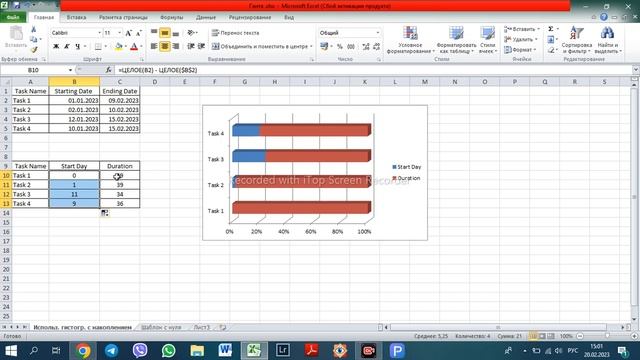Click the font color red A swatch

134,47
